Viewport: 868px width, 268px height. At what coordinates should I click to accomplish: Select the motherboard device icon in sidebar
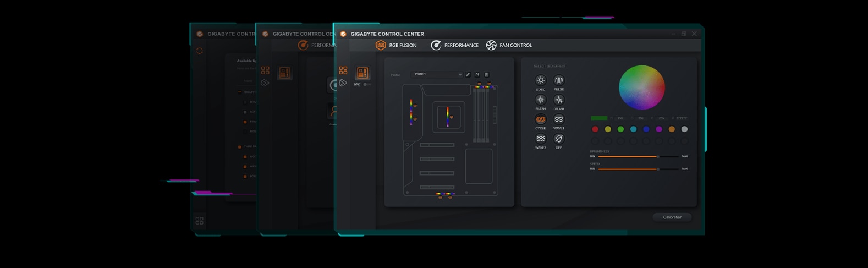[362, 73]
